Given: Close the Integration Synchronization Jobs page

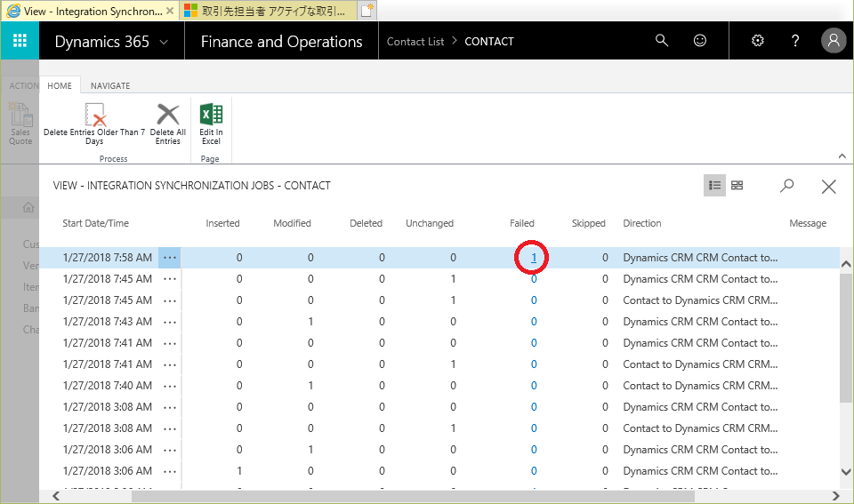Looking at the screenshot, I should click(x=828, y=187).
